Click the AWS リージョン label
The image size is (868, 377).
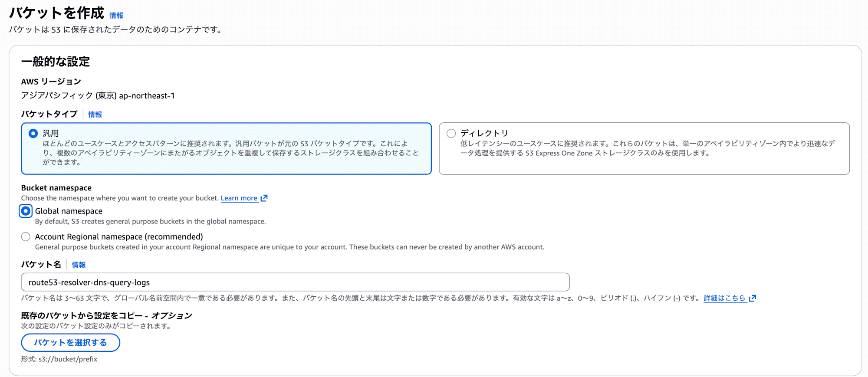click(x=51, y=82)
